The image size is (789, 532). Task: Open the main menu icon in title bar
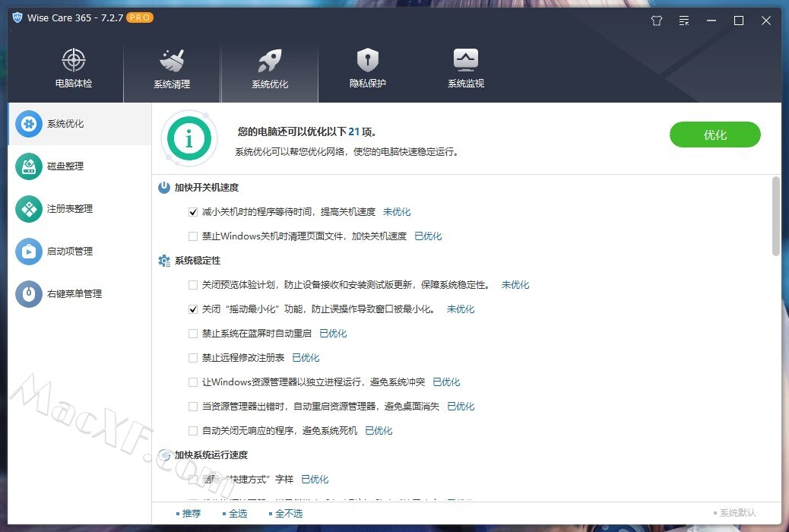coord(684,21)
